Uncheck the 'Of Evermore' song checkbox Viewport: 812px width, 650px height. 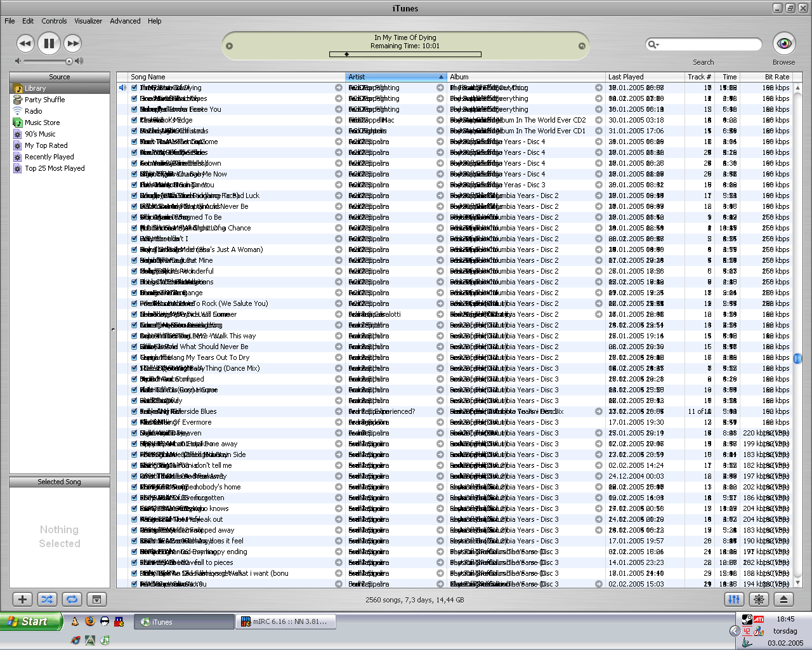[x=134, y=422]
